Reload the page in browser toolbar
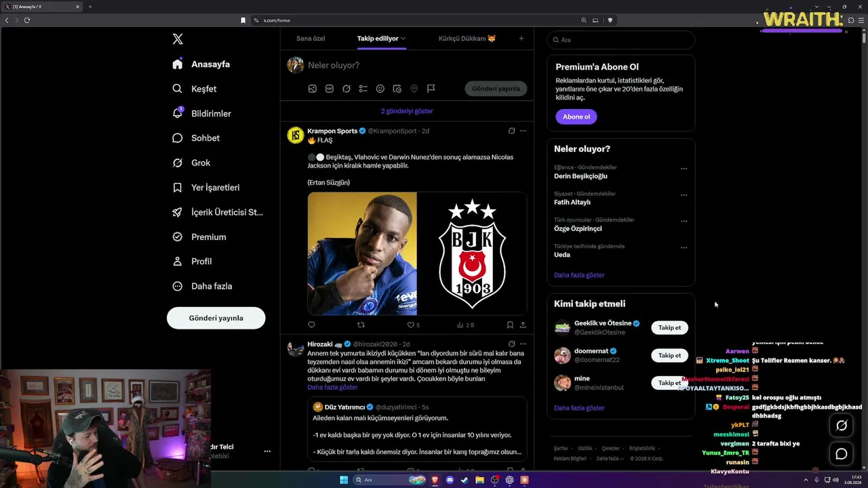The image size is (868, 488). pos(27,20)
